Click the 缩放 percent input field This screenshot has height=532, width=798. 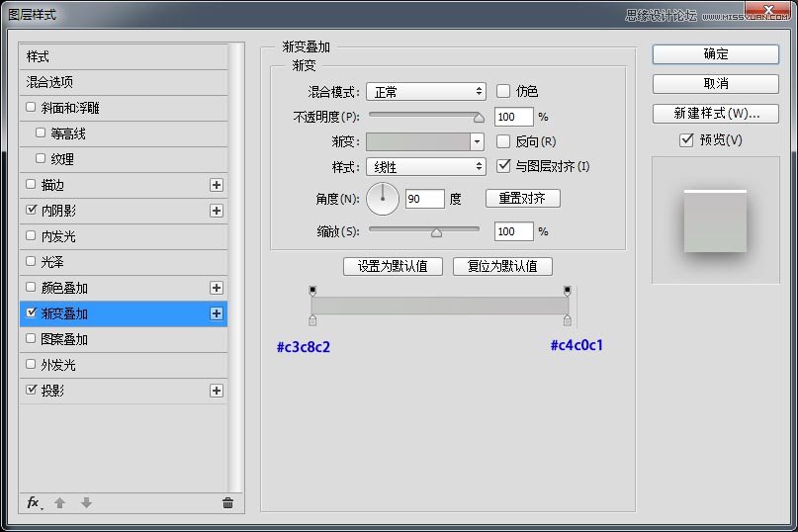[x=513, y=231]
